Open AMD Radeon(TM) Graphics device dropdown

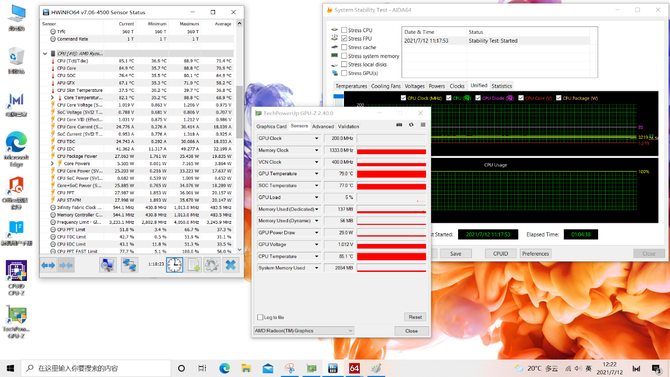coord(303,331)
